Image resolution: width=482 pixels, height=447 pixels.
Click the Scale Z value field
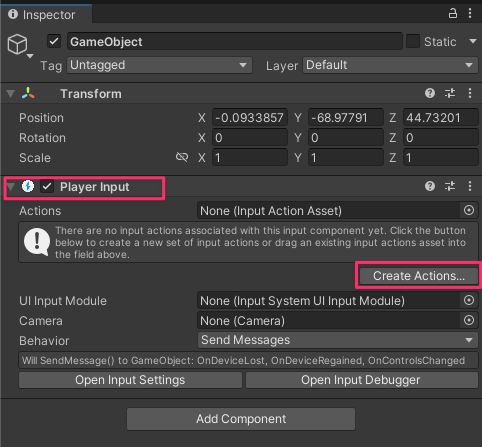point(441,157)
